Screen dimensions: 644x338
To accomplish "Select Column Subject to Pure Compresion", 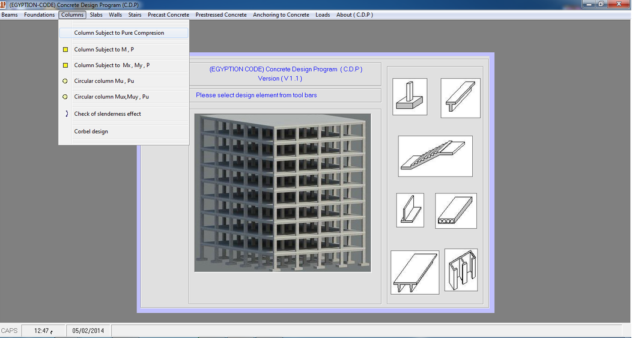I will click(x=124, y=33).
